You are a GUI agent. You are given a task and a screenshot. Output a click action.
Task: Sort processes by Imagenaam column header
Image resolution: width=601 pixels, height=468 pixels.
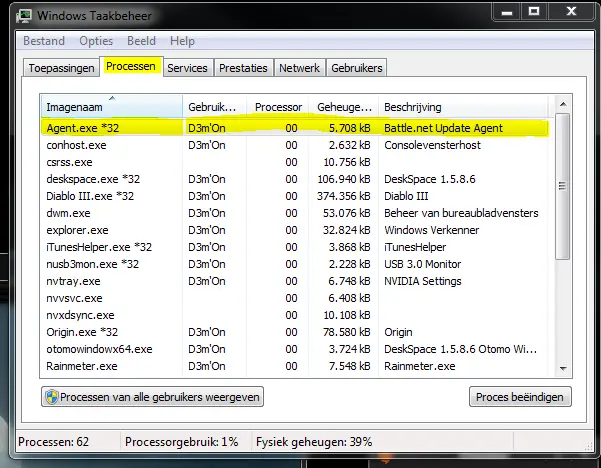(110, 107)
